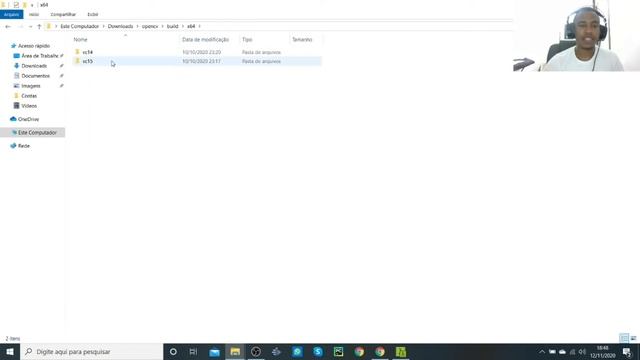The image size is (640, 360).
Task: Open Rede in navigation pane
Action: [24, 146]
